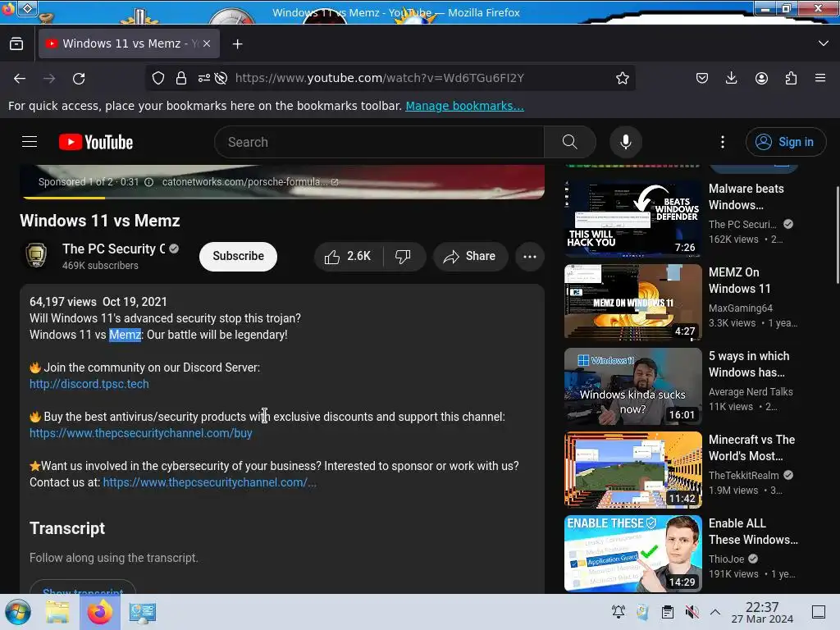Screen dimensions: 840x630
Task: Like the video showing 2.6K likes
Action: [x=348, y=257]
